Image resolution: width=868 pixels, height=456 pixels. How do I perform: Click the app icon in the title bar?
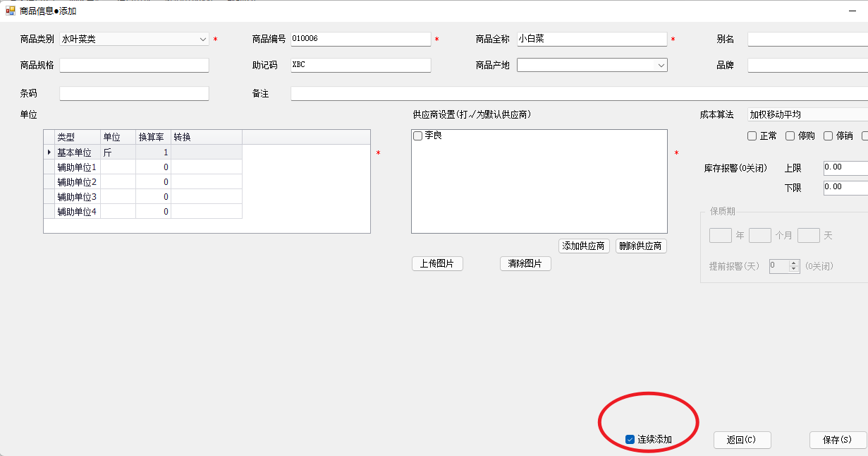click(x=10, y=11)
